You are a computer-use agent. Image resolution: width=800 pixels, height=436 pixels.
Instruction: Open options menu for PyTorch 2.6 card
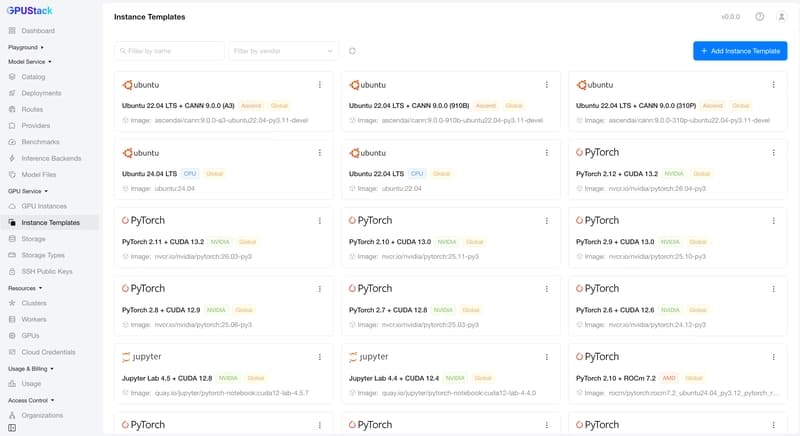[x=773, y=289]
